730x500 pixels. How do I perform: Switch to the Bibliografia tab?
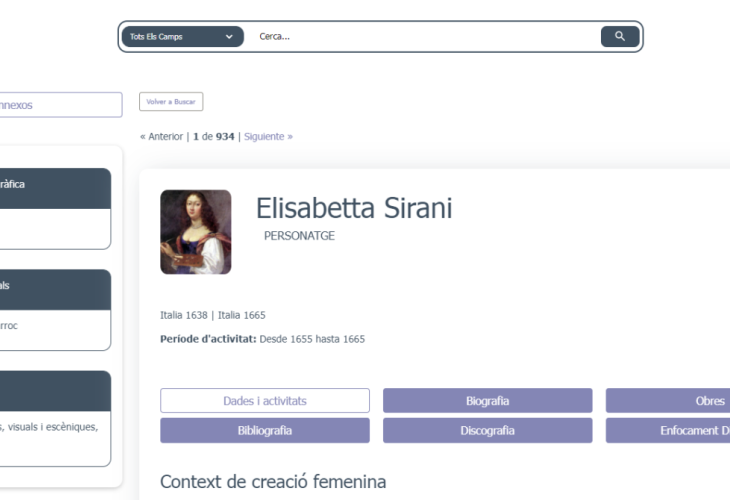click(264, 431)
